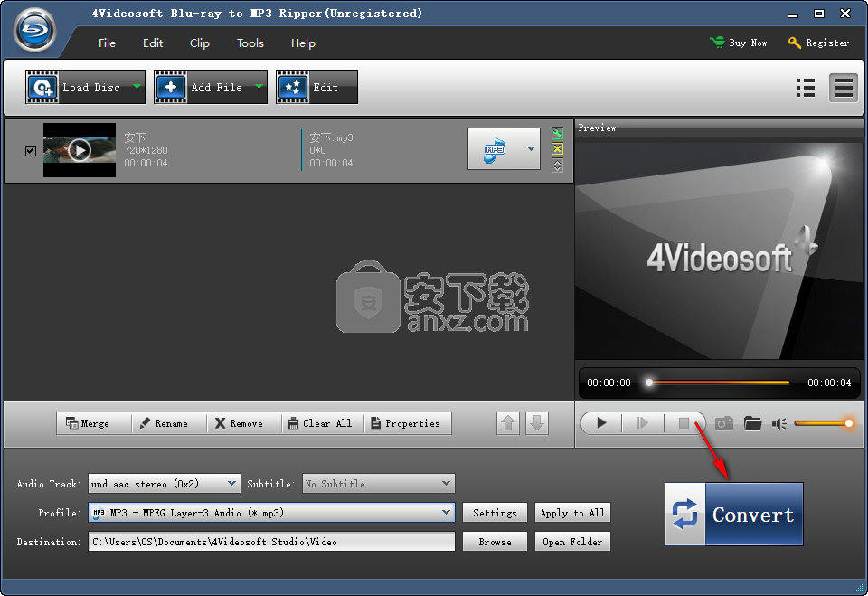Open the Tools menu
Image resolution: width=868 pixels, height=596 pixels.
click(x=250, y=43)
